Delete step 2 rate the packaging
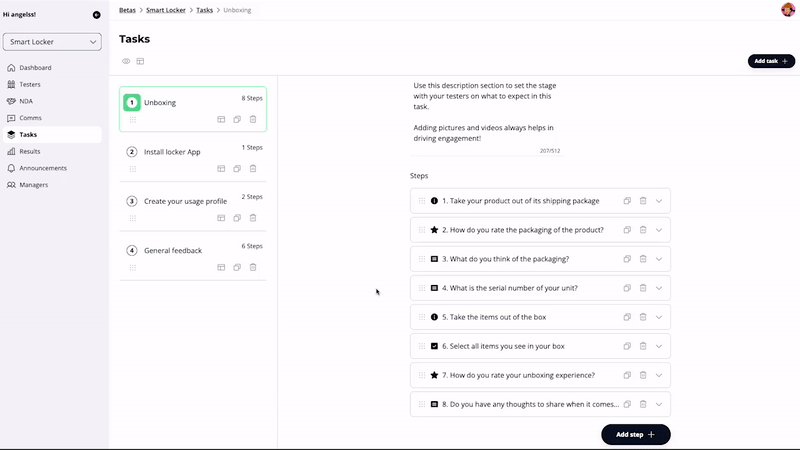 643,230
